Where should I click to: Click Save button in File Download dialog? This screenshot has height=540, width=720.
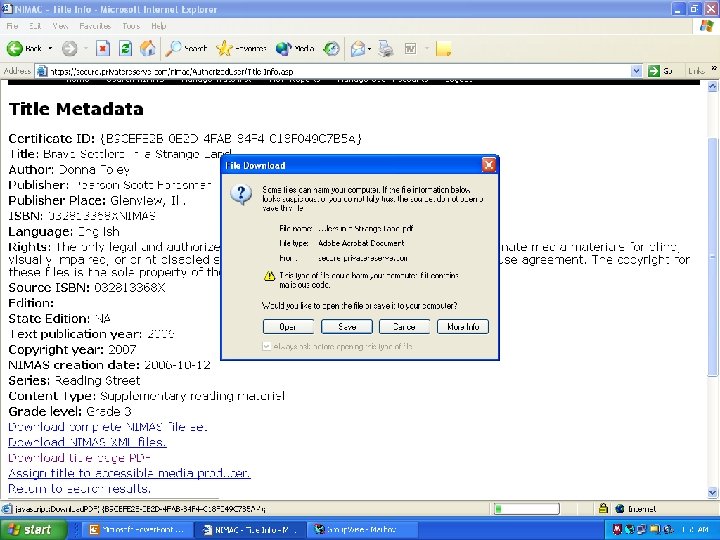(x=347, y=326)
